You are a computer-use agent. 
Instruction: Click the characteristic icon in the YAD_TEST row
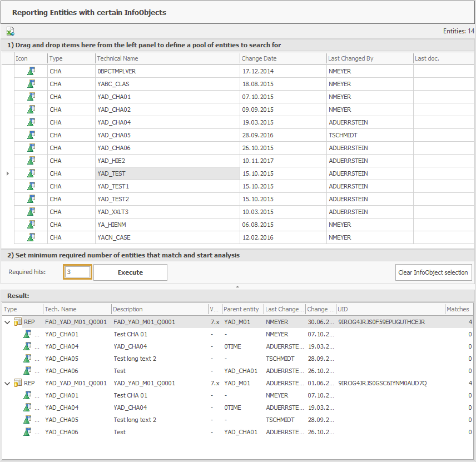[31, 173]
